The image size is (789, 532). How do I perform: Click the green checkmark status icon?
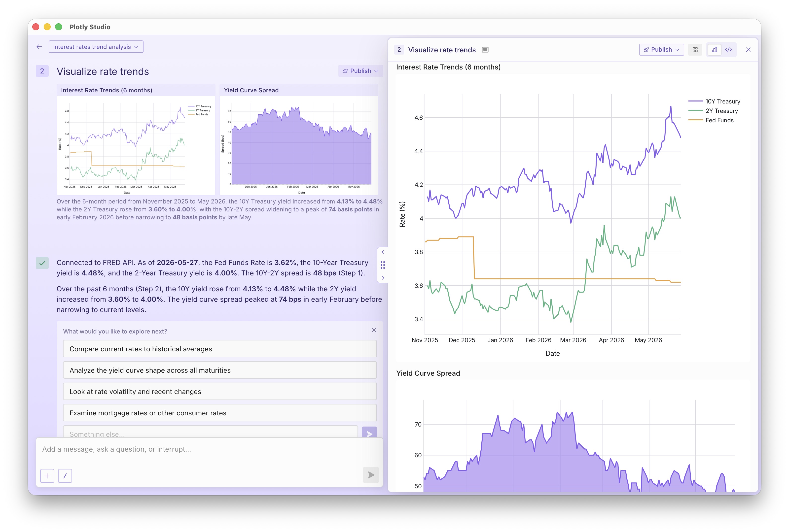tap(42, 263)
